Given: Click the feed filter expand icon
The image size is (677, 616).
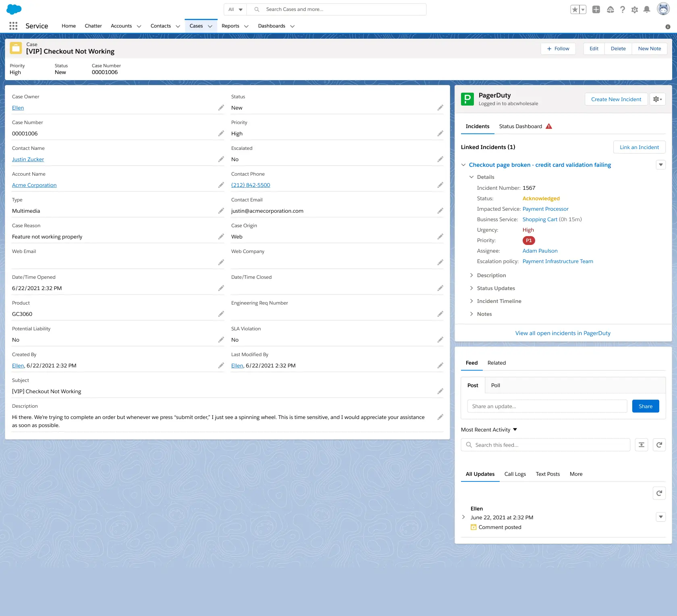Looking at the screenshot, I should [x=642, y=445].
